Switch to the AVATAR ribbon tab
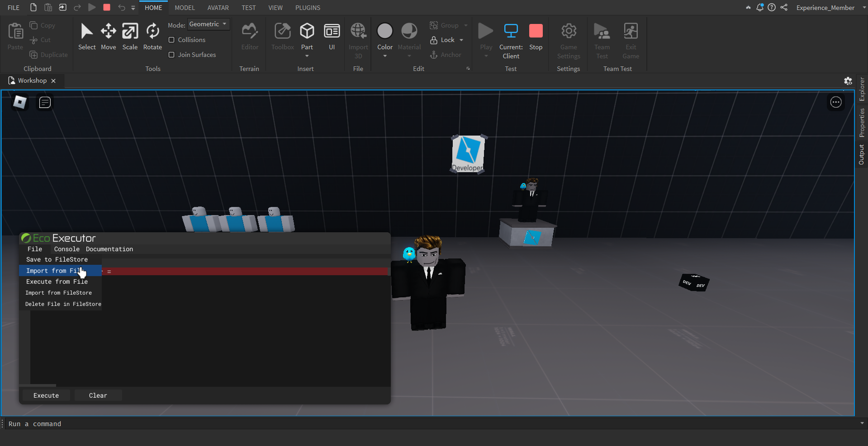 pyautogui.click(x=218, y=8)
